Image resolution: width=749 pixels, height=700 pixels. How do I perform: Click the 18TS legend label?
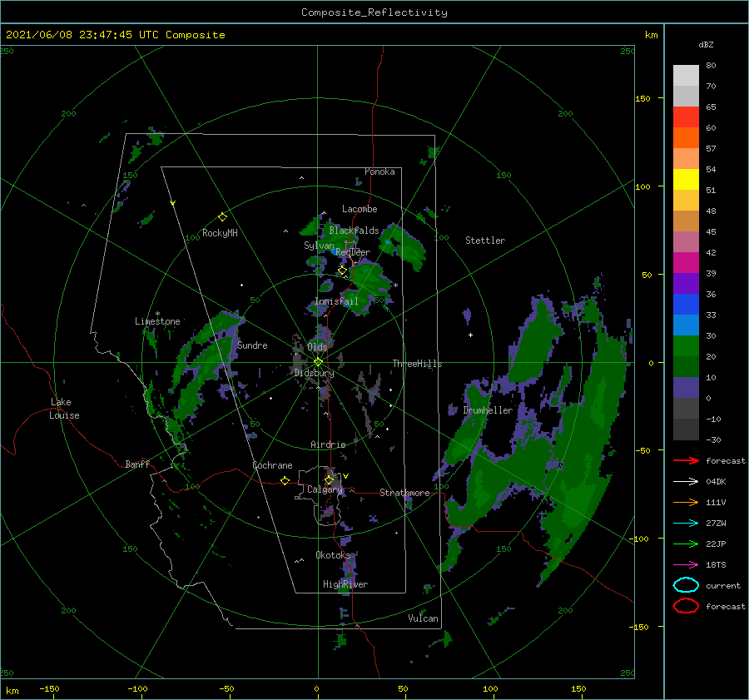716,565
